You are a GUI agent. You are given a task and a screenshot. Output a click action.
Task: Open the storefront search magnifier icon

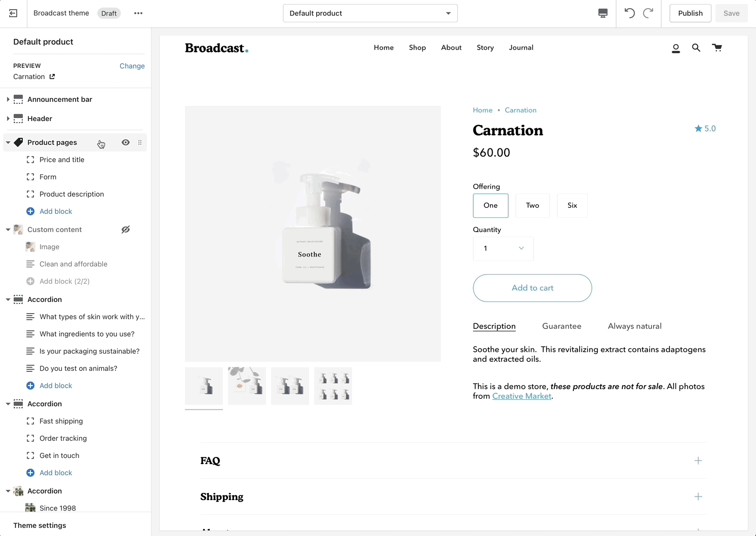coord(696,48)
